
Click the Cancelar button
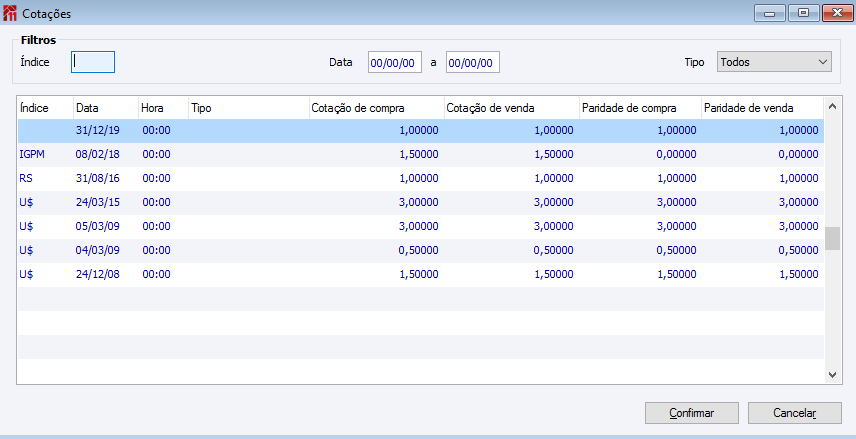[795, 413]
